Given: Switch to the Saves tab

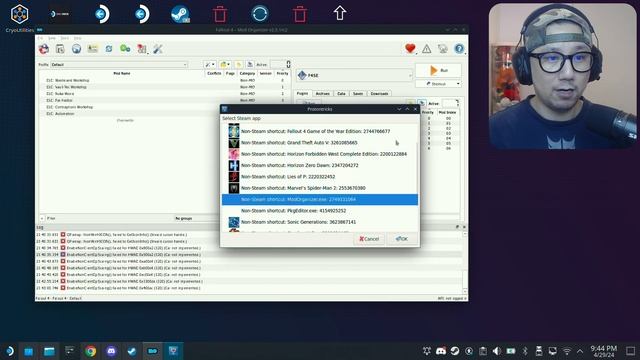Looking at the screenshot, I should [x=358, y=93].
